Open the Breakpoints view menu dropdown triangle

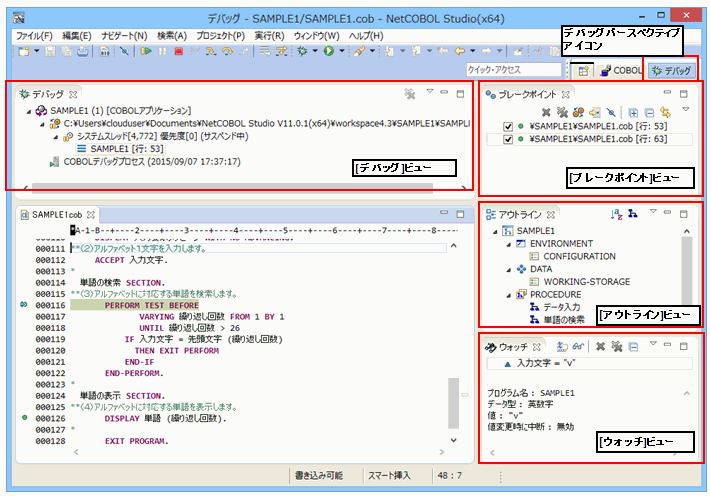click(x=686, y=109)
